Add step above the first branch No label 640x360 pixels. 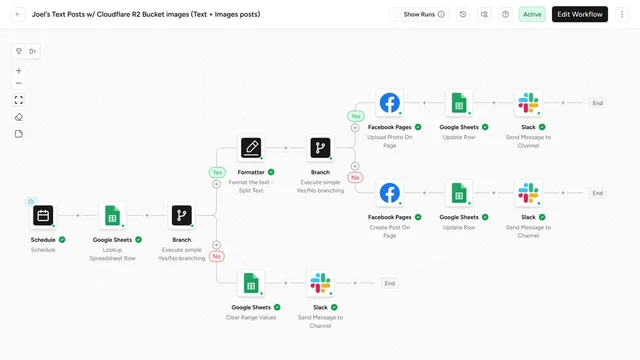[x=217, y=245]
